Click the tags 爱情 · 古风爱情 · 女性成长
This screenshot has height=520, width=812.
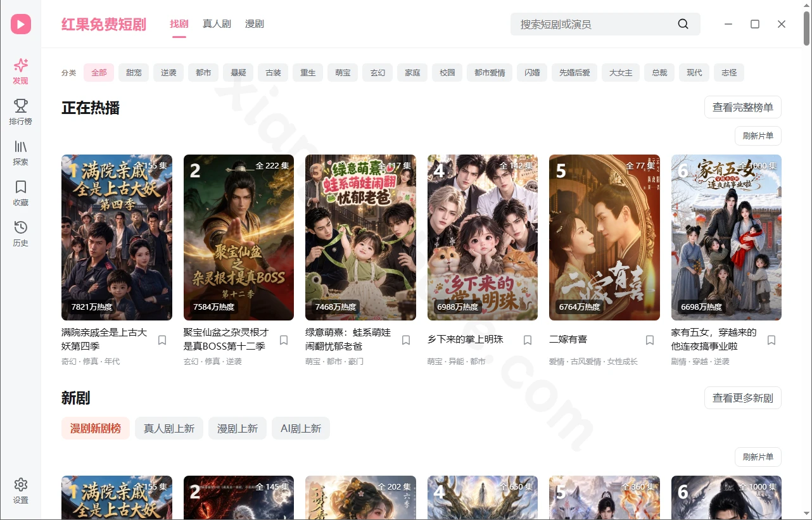(593, 362)
